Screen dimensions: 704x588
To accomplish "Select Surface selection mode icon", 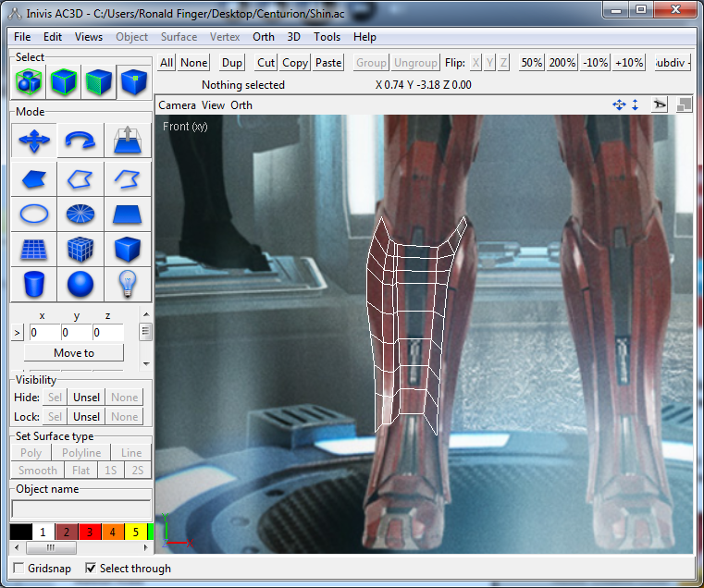I will tap(98, 82).
